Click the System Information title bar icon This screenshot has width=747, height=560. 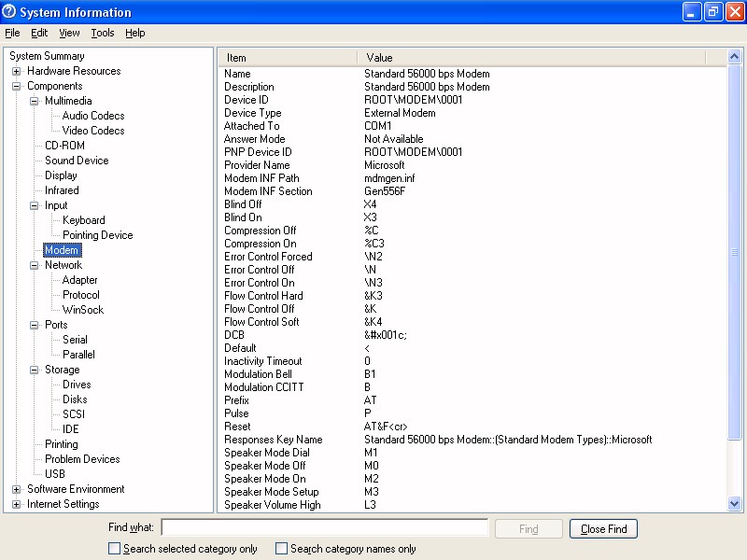pos(9,12)
